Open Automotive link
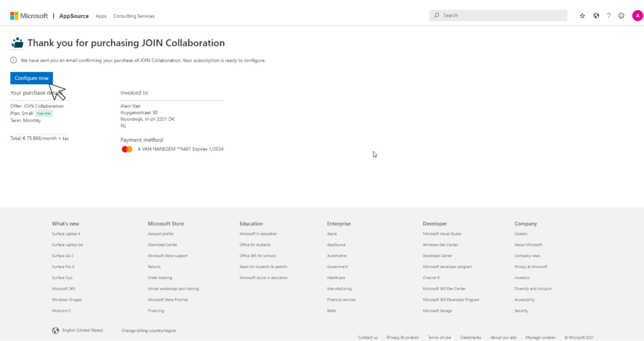 click(x=337, y=256)
